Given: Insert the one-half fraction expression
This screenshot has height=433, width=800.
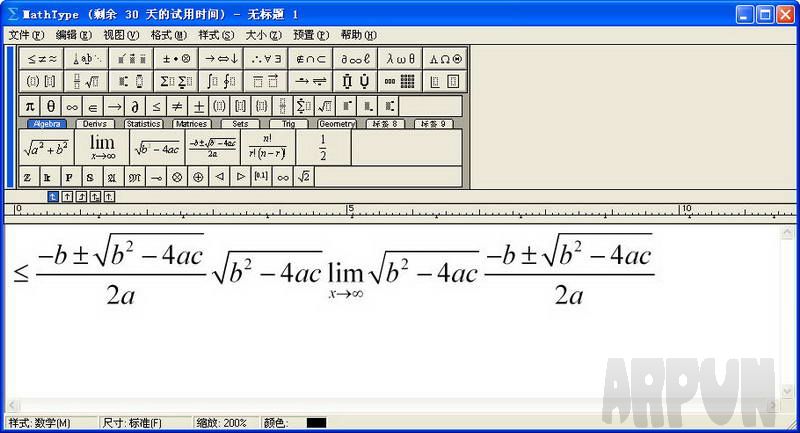Looking at the screenshot, I should tap(323, 147).
